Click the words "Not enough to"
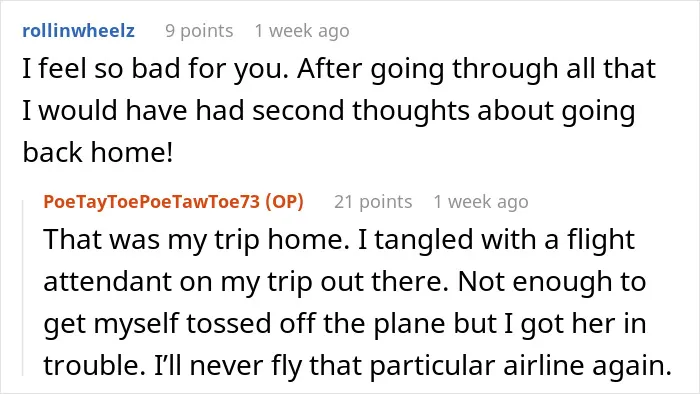Image resolution: width=700 pixels, height=394 pixels. 552,282
